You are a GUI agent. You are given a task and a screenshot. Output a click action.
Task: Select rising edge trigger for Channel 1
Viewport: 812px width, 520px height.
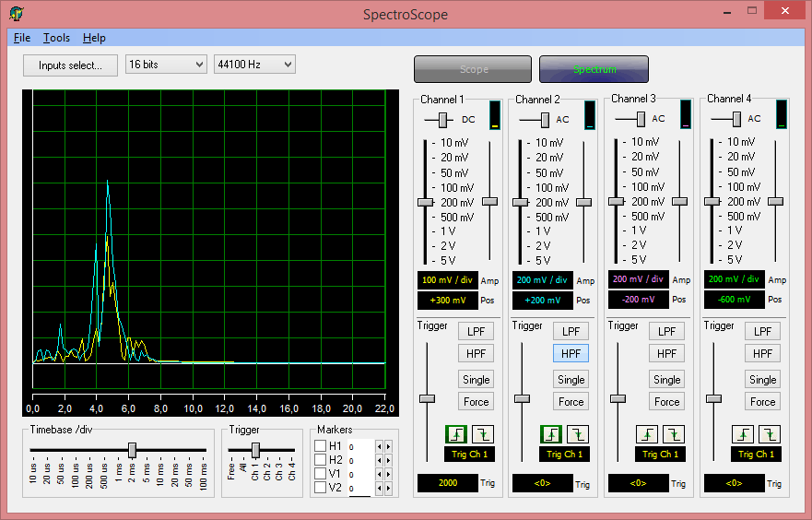(455, 433)
